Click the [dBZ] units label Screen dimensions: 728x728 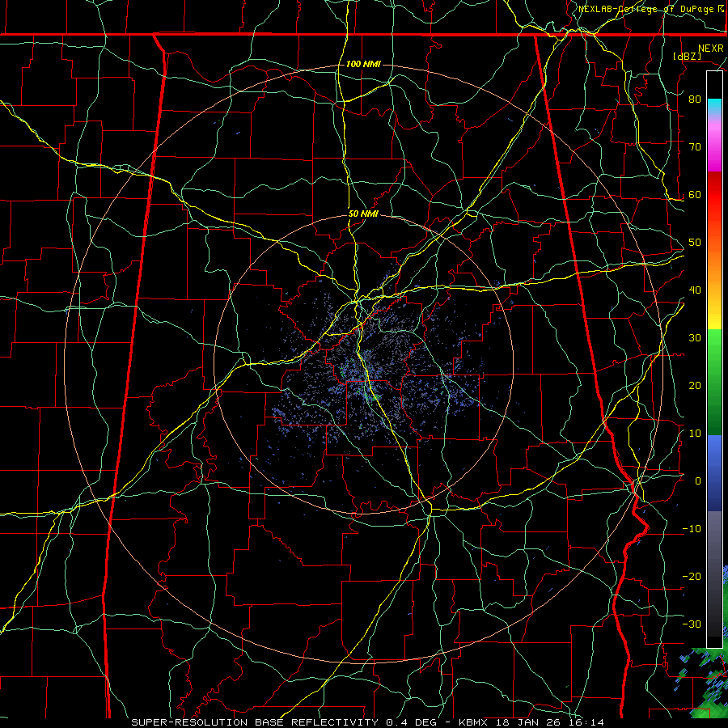click(687, 56)
